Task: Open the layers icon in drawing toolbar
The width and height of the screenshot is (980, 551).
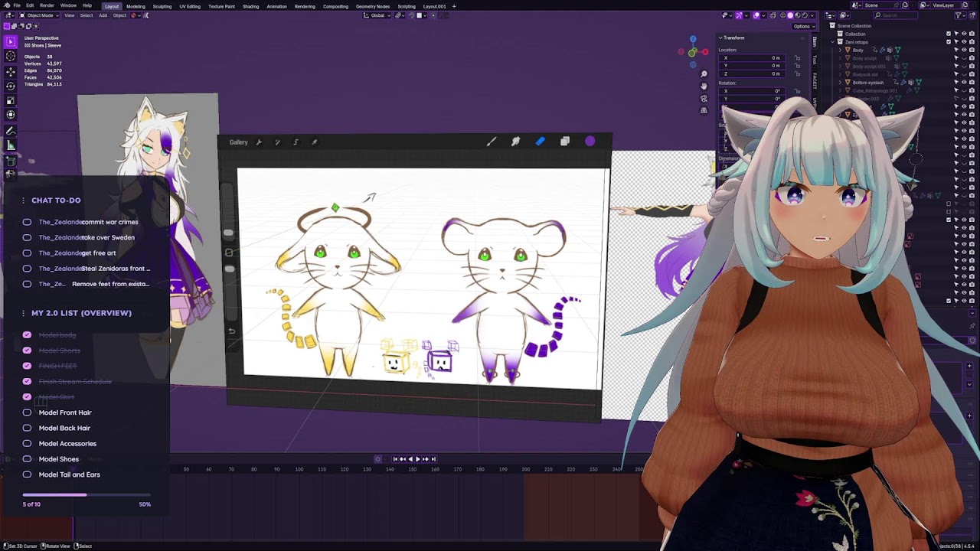Action: click(x=565, y=142)
